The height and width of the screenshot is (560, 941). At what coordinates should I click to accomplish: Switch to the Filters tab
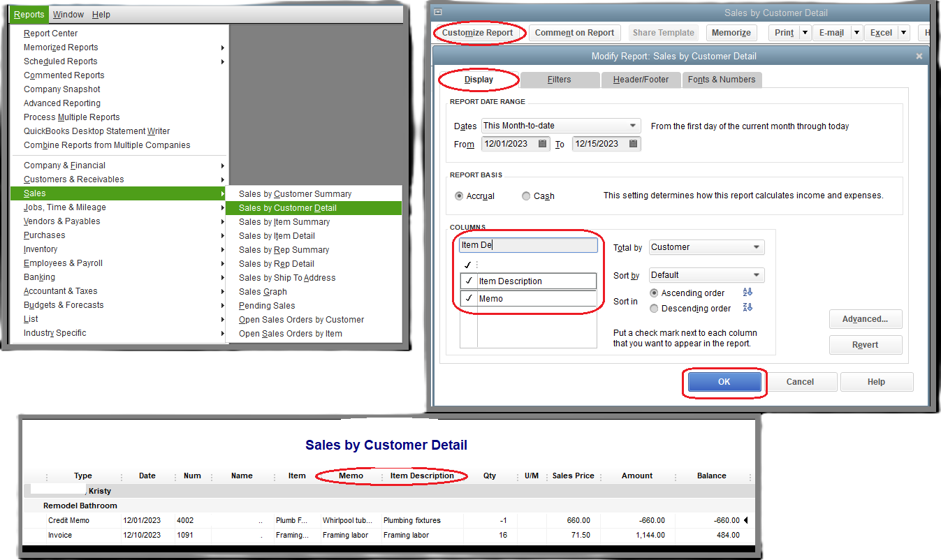[560, 80]
